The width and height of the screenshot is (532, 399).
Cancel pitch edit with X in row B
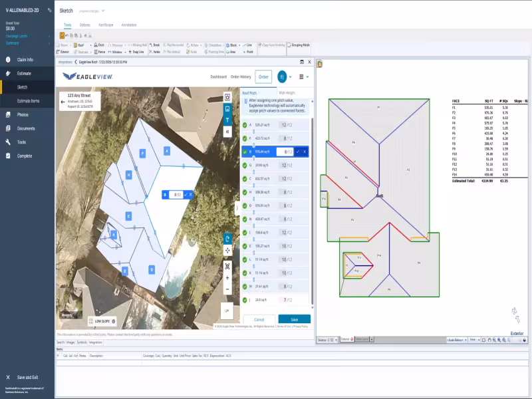click(x=305, y=152)
